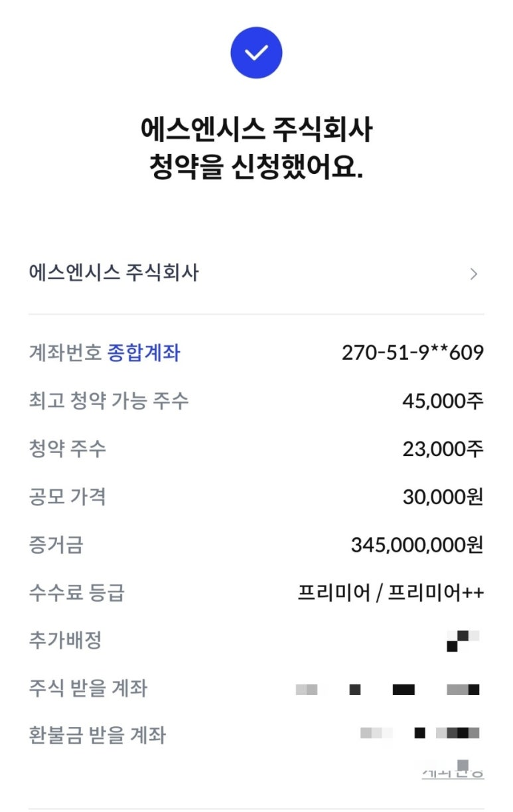
Task: Tap the masked 환불금 받을 계좌 value
Action: coord(420,733)
